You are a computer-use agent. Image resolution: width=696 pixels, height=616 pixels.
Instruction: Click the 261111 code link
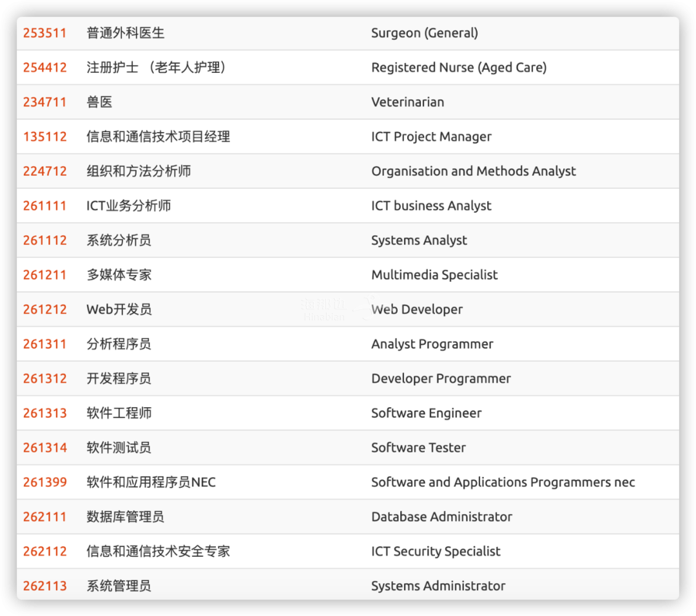pyautogui.click(x=45, y=206)
